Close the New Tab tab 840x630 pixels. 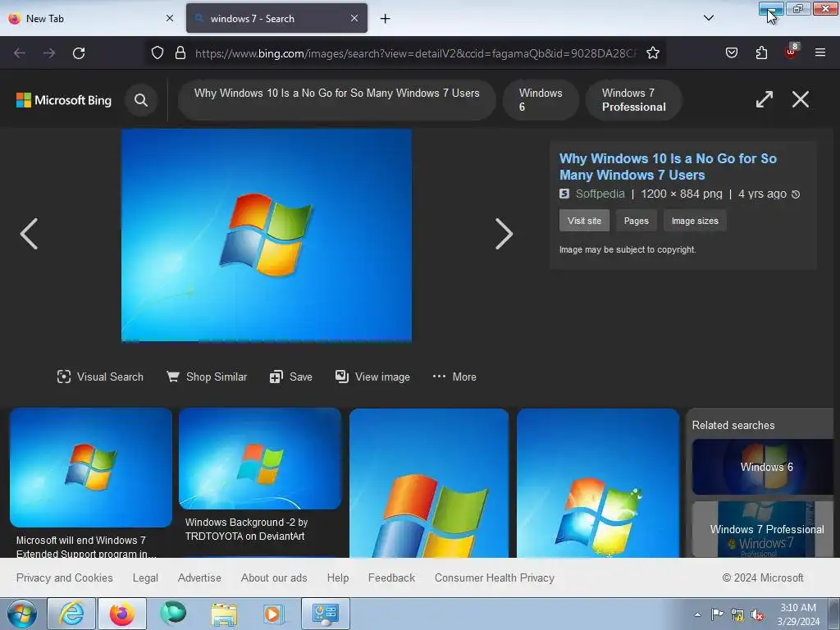[x=170, y=18]
